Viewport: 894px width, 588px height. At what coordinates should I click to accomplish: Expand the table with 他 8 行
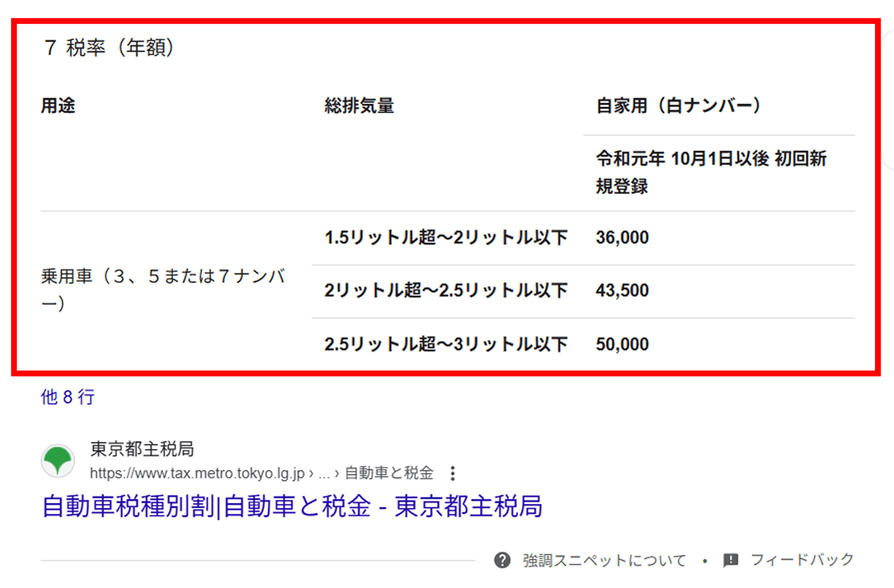tap(68, 397)
